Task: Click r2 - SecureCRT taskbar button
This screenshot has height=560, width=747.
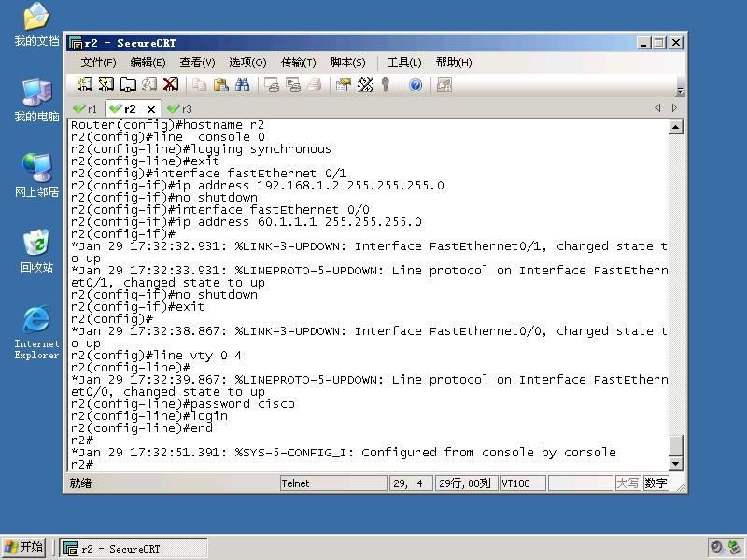Action: coord(134,548)
